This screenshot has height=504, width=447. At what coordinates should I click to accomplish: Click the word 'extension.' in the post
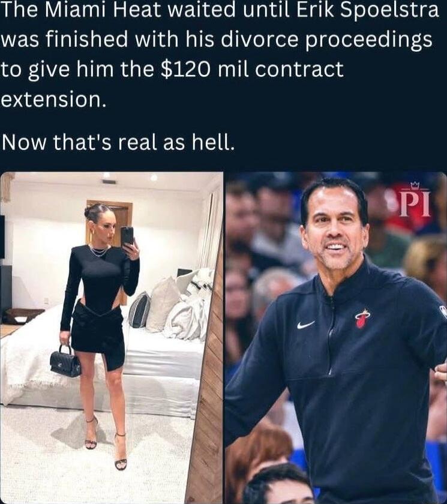point(53,100)
